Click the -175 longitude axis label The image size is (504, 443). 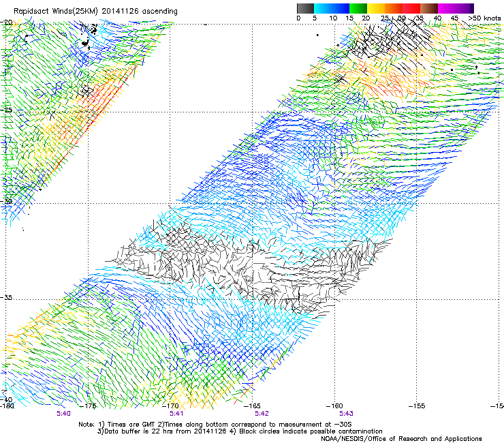(89, 406)
